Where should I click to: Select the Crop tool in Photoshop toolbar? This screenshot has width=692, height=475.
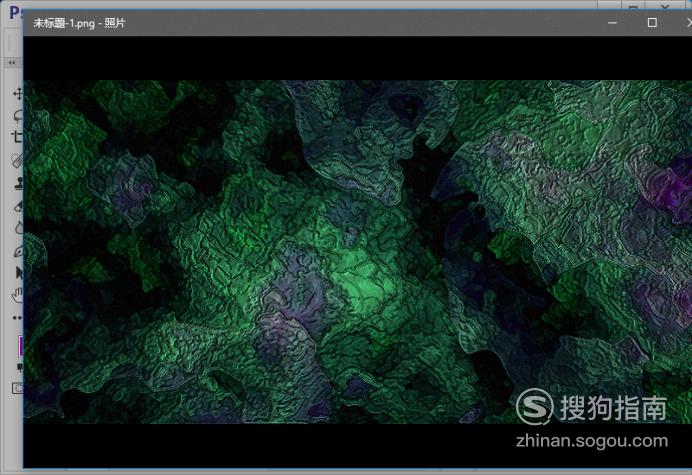tap(18, 137)
